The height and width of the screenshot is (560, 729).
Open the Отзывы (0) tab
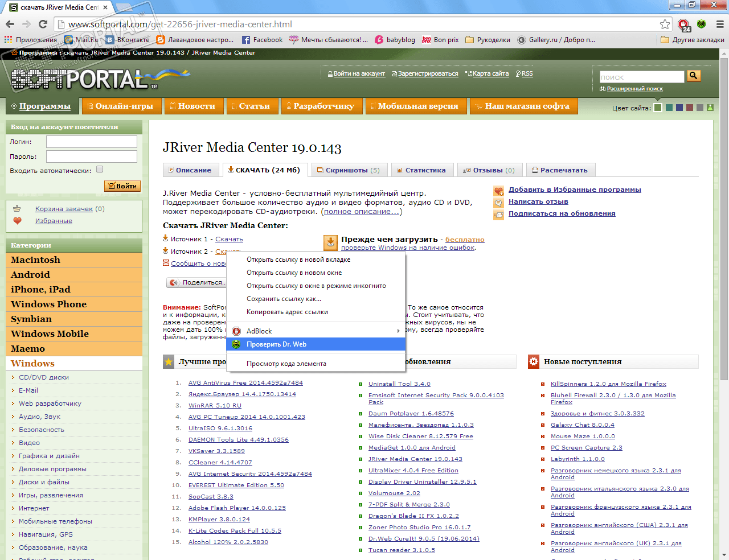point(489,170)
